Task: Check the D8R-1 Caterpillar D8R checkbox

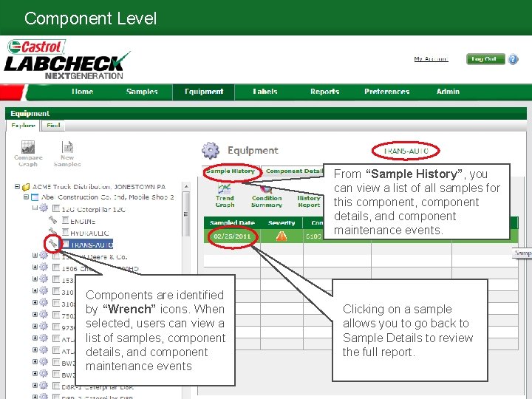Action: tap(56, 386)
